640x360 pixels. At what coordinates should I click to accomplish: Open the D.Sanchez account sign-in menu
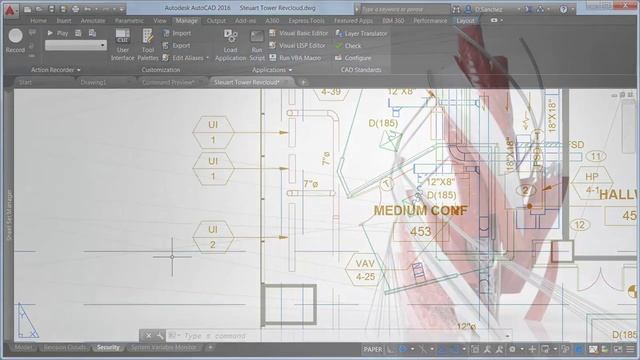(493, 9)
